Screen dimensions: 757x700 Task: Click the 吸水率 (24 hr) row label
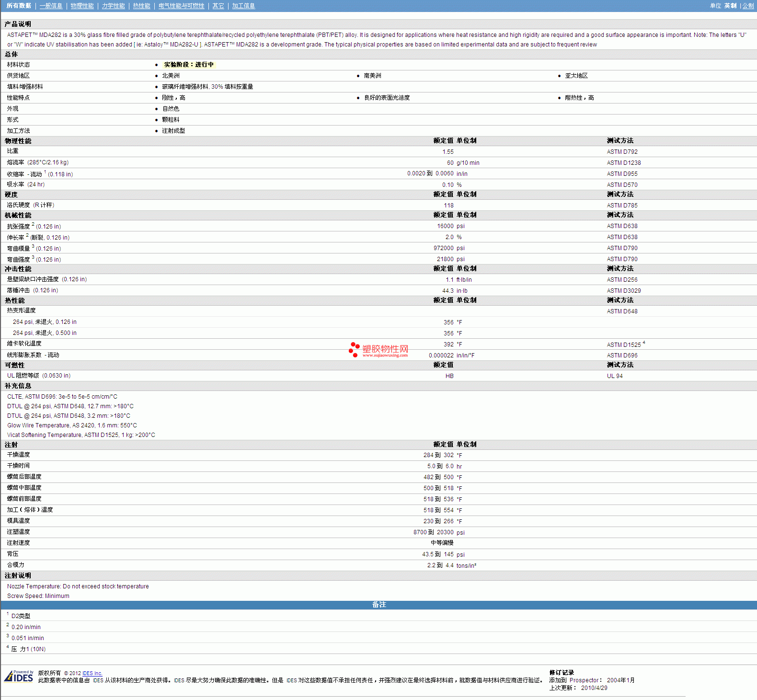26,184
